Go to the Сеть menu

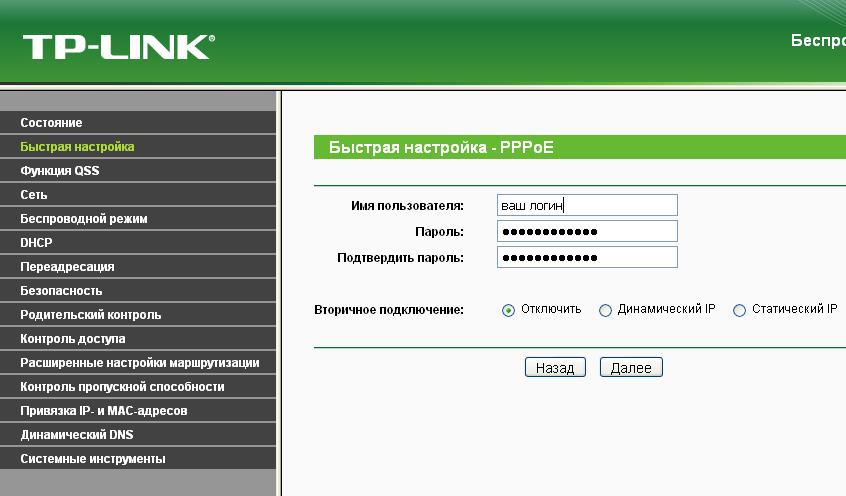pyautogui.click(x=138, y=195)
